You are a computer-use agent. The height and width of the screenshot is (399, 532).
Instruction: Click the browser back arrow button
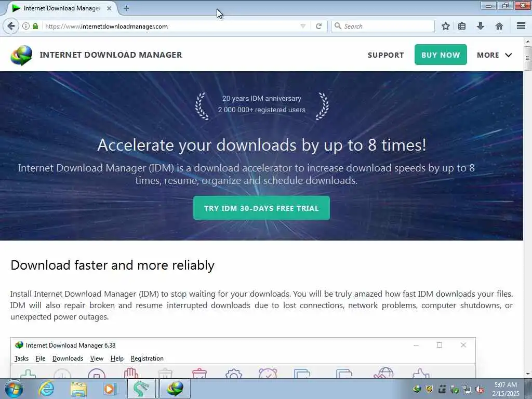(x=11, y=26)
